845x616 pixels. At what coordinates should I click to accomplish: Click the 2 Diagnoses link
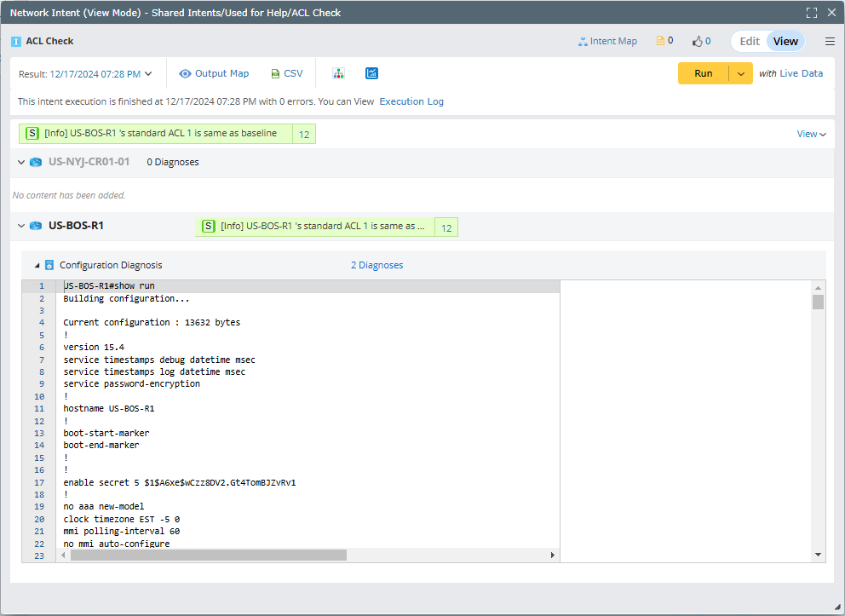click(377, 265)
